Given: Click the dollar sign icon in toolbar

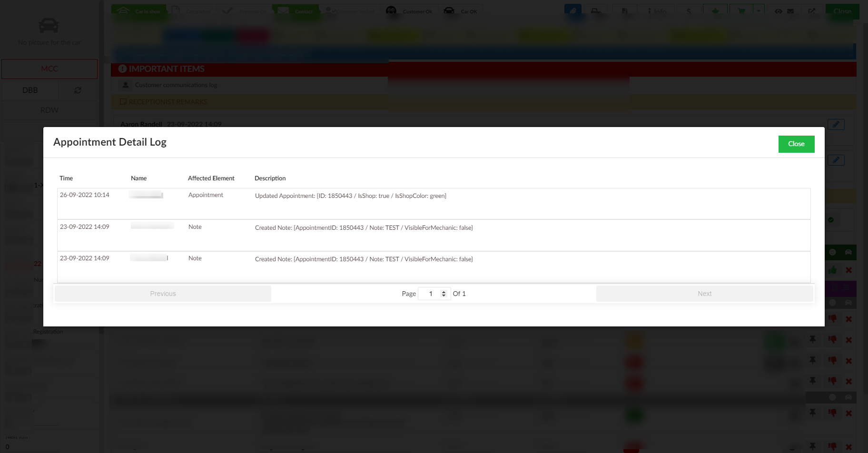Looking at the screenshot, I should point(689,11).
